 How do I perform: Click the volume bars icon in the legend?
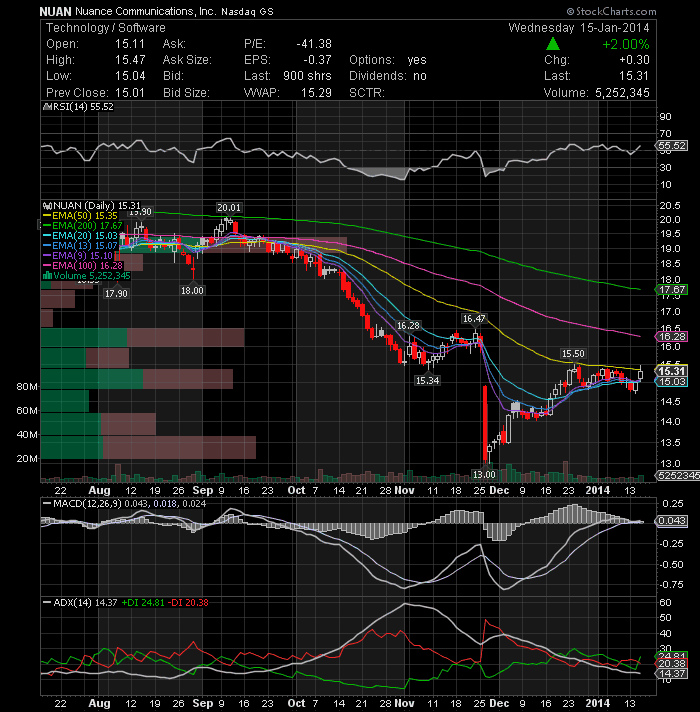pos(47,276)
